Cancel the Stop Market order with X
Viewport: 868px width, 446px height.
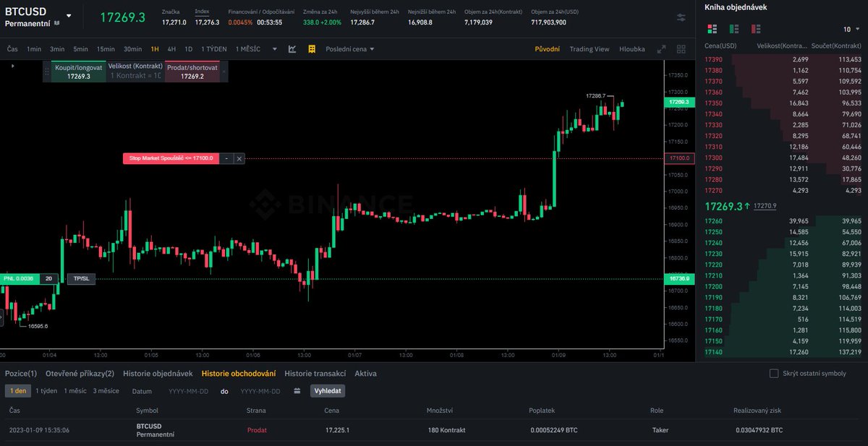[239, 158]
